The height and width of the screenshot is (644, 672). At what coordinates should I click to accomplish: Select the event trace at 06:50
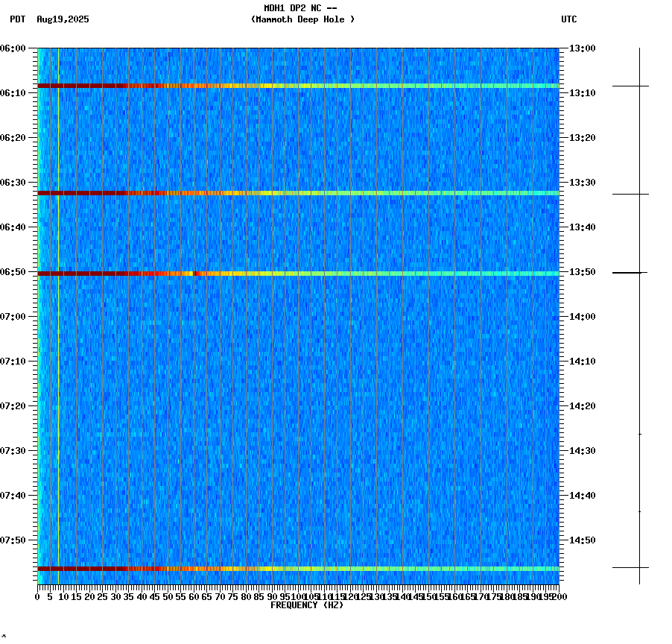pyautogui.click(x=298, y=274)
